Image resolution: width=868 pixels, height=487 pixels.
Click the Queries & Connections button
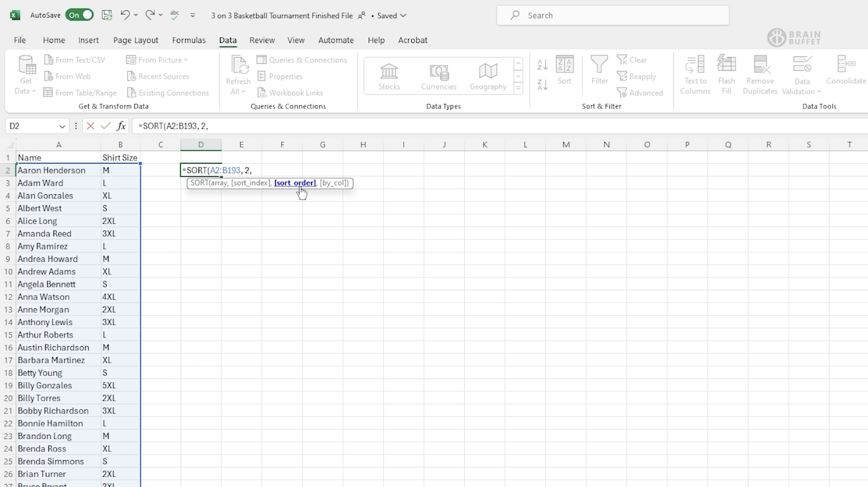tap(302, 60)
